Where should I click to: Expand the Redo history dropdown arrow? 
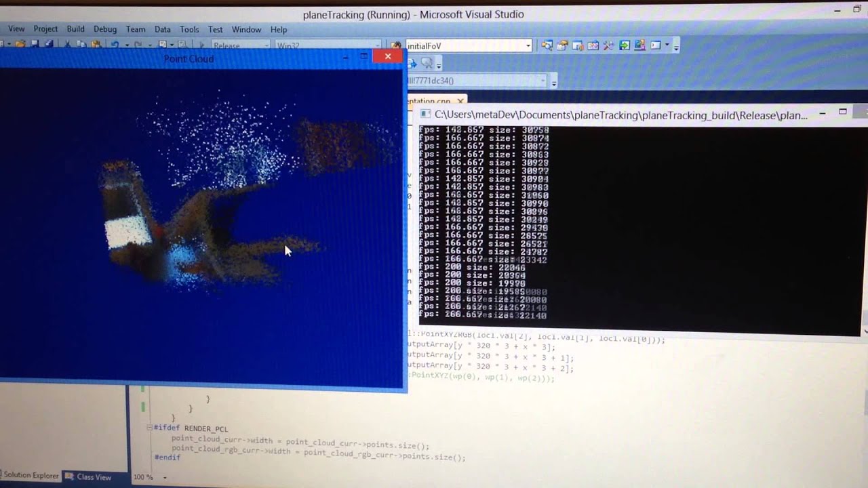[x=150, y=45]
